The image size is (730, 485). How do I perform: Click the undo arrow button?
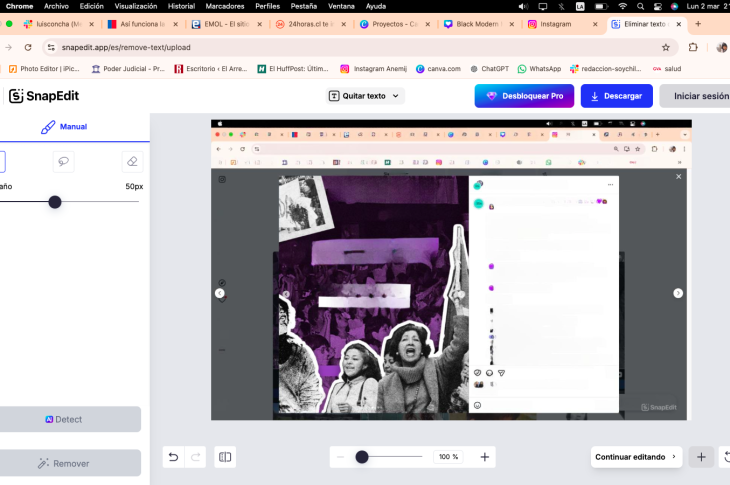[x=173, y=457]
